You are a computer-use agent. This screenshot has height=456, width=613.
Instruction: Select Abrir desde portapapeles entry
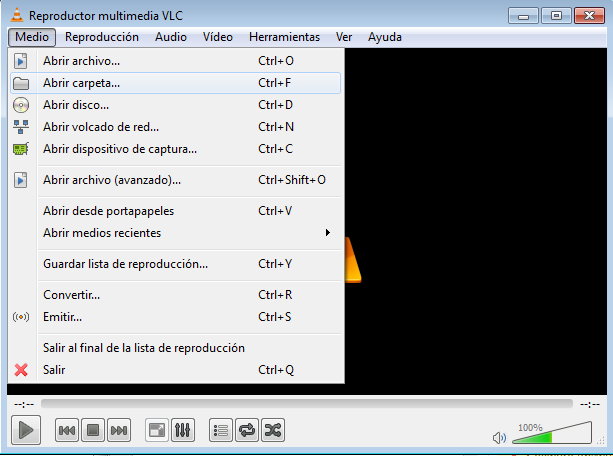175,211
